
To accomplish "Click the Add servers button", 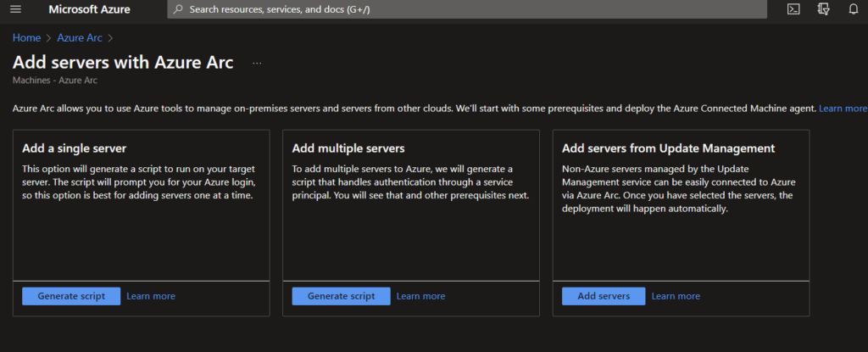I will 604,296.
